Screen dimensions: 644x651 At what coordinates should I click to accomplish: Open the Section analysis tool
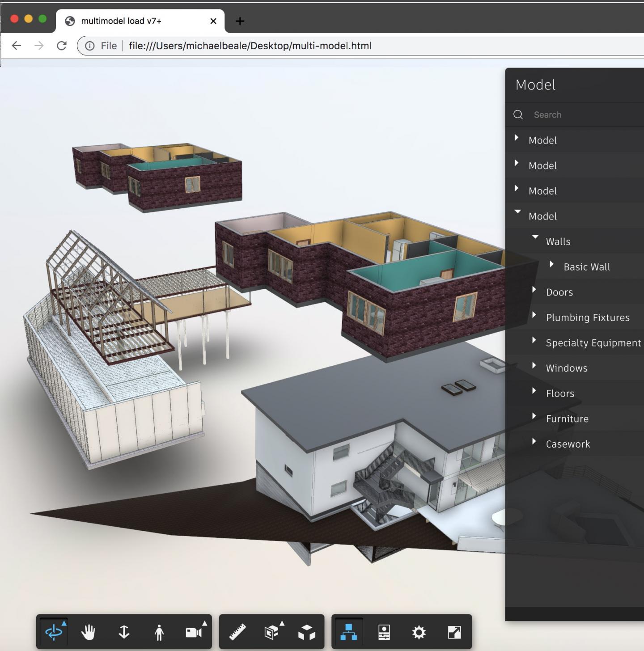point(272,632)
